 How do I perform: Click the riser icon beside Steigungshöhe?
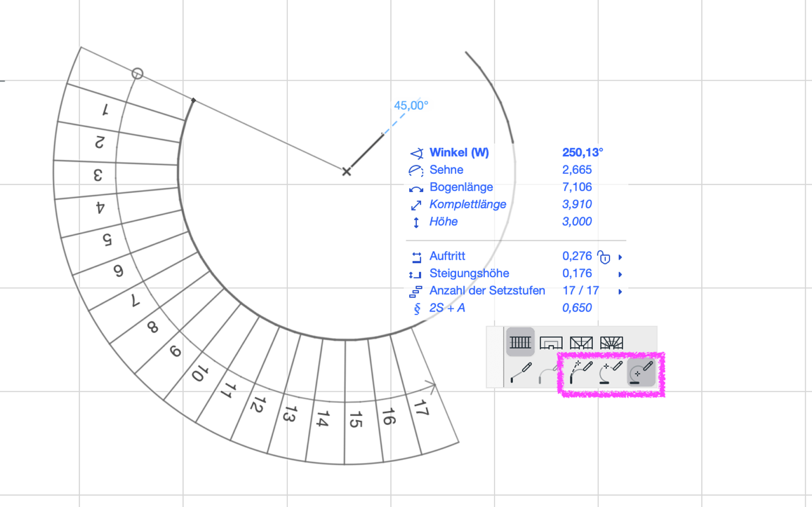[x=415, y=275]
